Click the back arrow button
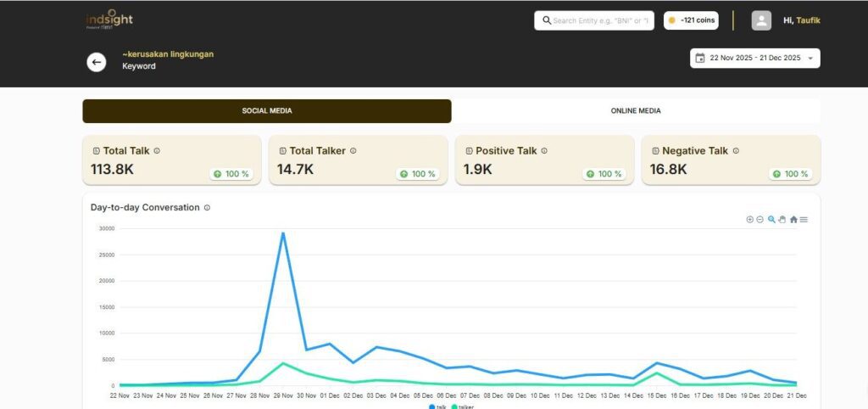Viewport: 868px width, 409px height. (x=97, y=62)
